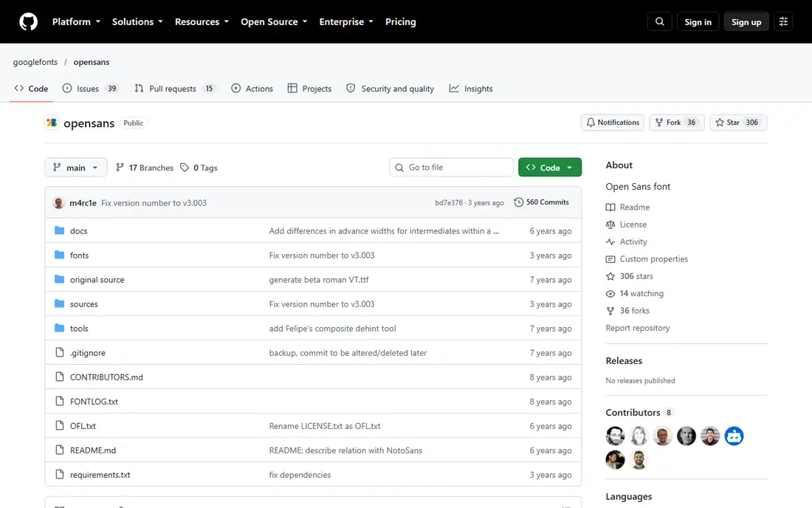Click the README.md file icon
The width and height of the screenshot is (812, 508).
click(x=60, y=450)
